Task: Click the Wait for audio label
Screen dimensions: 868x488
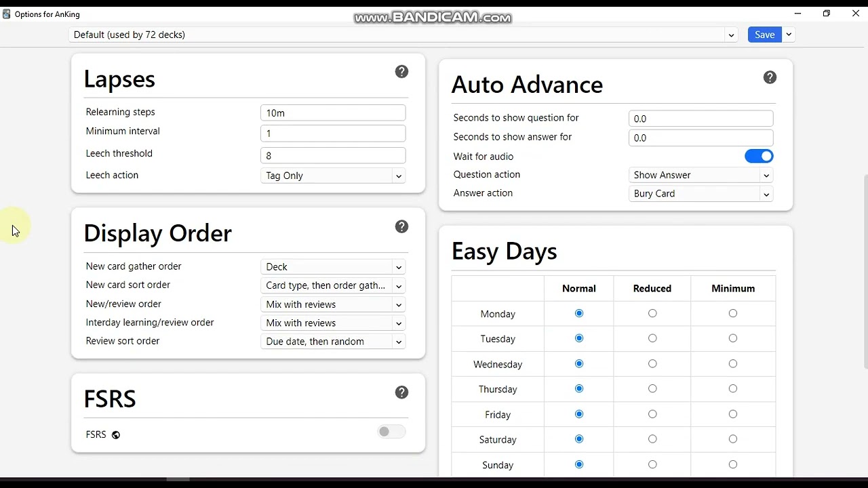Action: click(484, 157)
